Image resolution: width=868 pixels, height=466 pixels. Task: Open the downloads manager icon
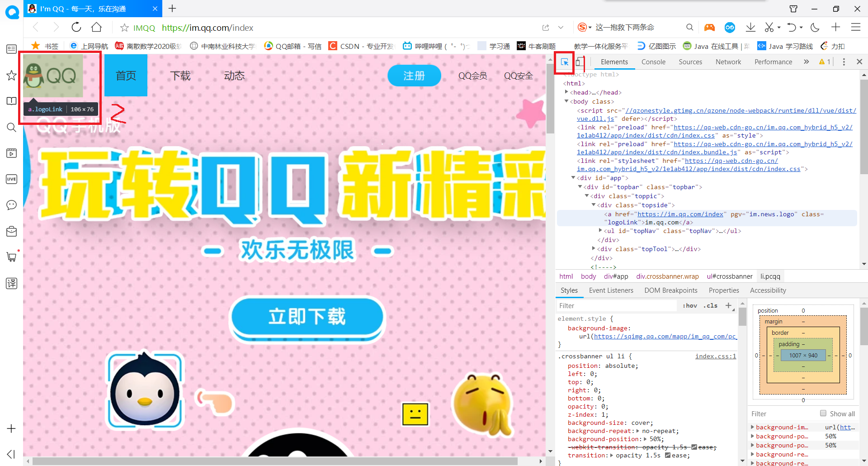[750, 27]
